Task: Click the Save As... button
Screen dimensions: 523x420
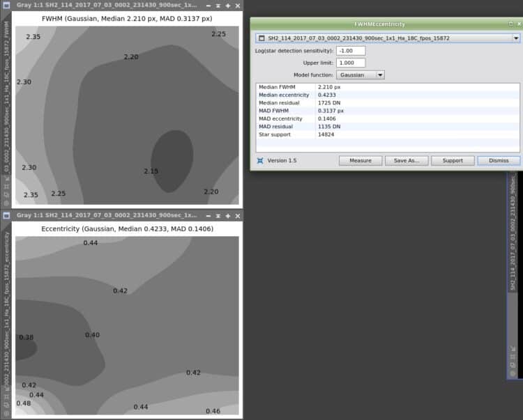Action: point(407,160)
